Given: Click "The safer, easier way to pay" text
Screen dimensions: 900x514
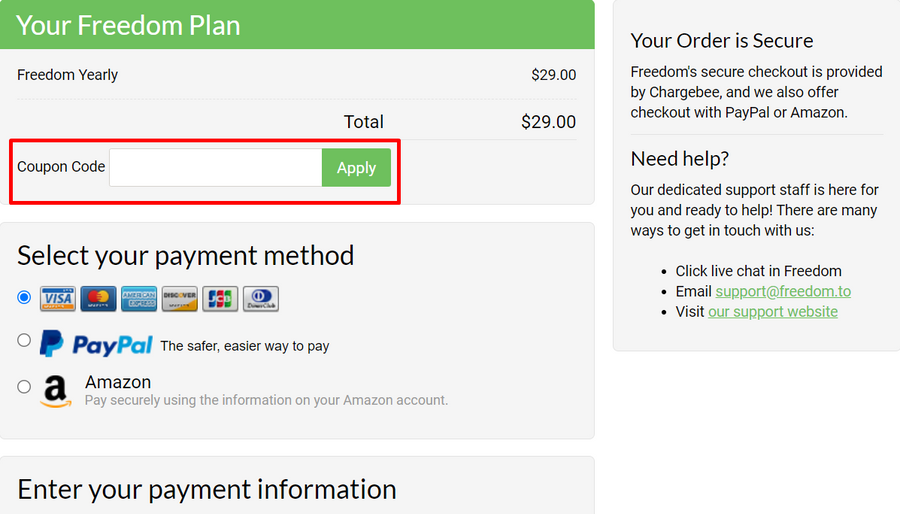Looking at the screenshot, I should tap(244, 346).
